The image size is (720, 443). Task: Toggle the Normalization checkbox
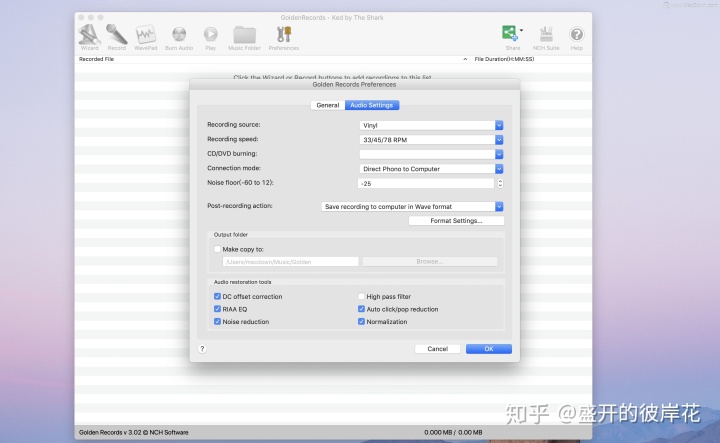pos(361,322)
